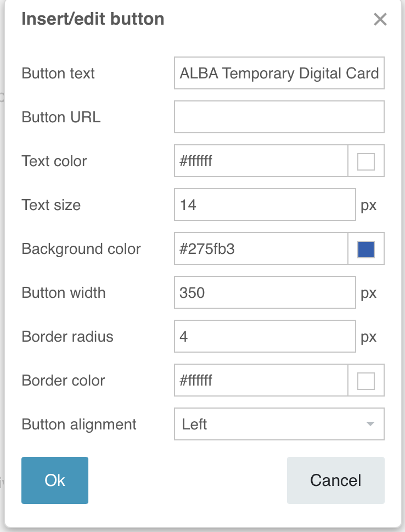Click the Border radius input field

265,336
